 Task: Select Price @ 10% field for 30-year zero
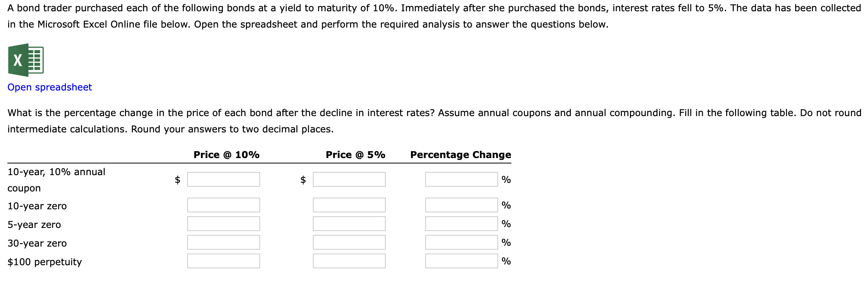pyautogui.click(x=224, y=242)
